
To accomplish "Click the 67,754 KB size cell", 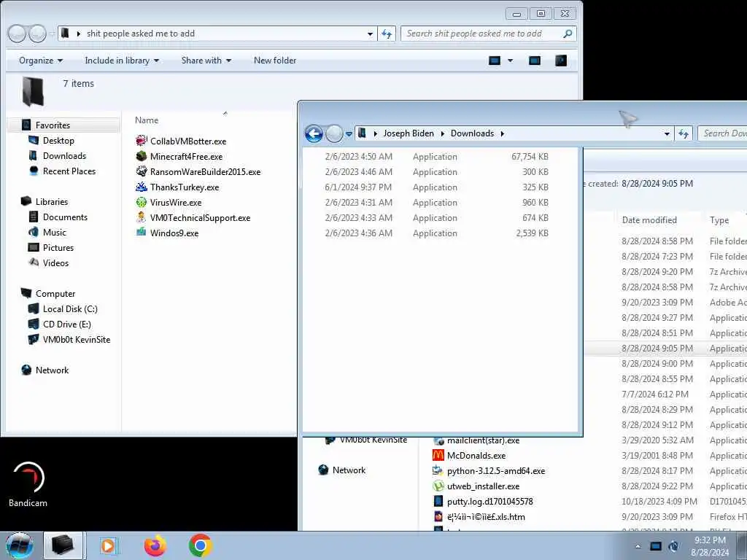I will (x=530, y=156).
